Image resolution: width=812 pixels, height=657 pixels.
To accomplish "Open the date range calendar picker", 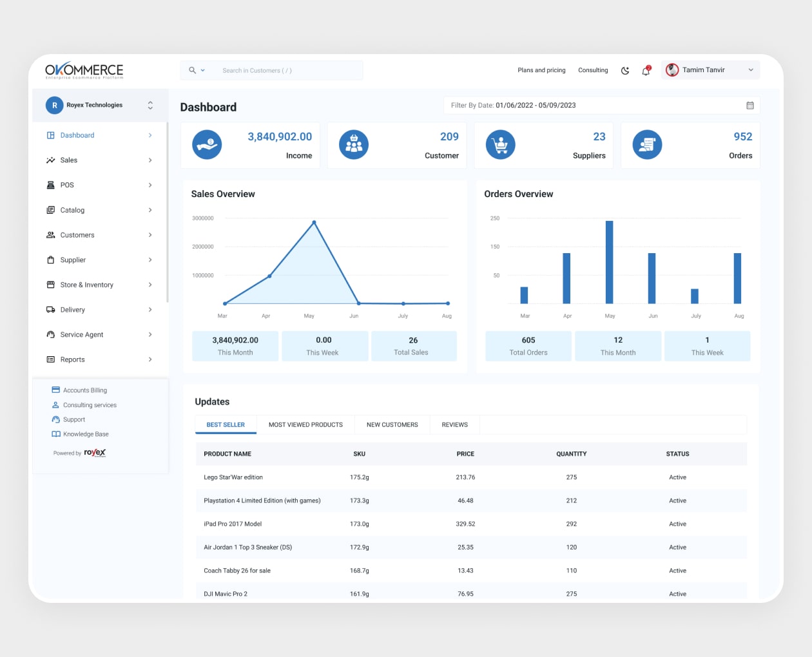I will click(x=749, y=105).
